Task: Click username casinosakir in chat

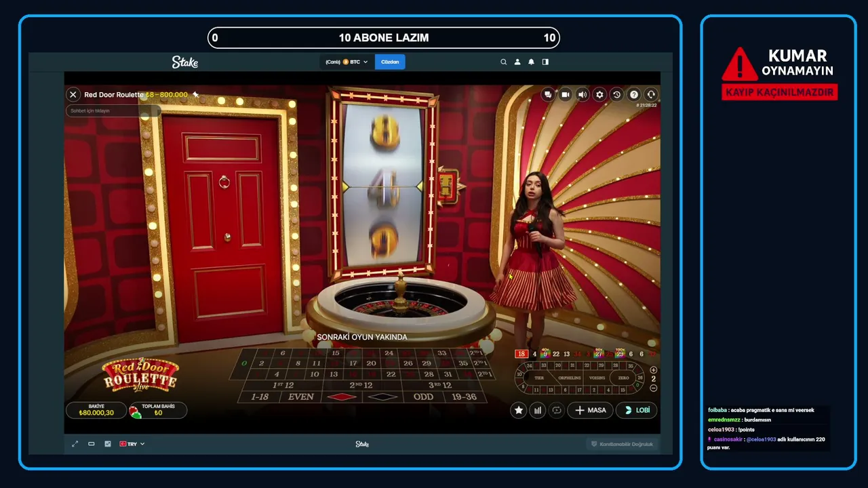Action: click(x=728, y=439)
